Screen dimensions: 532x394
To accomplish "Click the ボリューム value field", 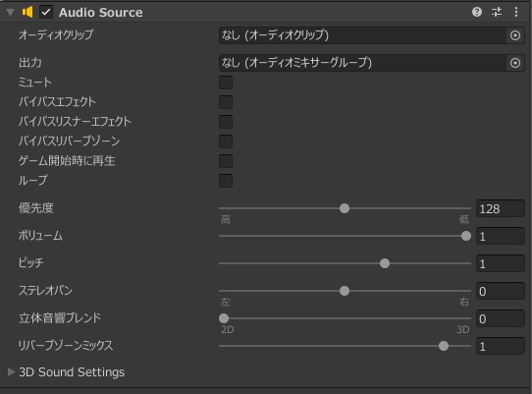I will pyautogui.click(x=501, y=236).
